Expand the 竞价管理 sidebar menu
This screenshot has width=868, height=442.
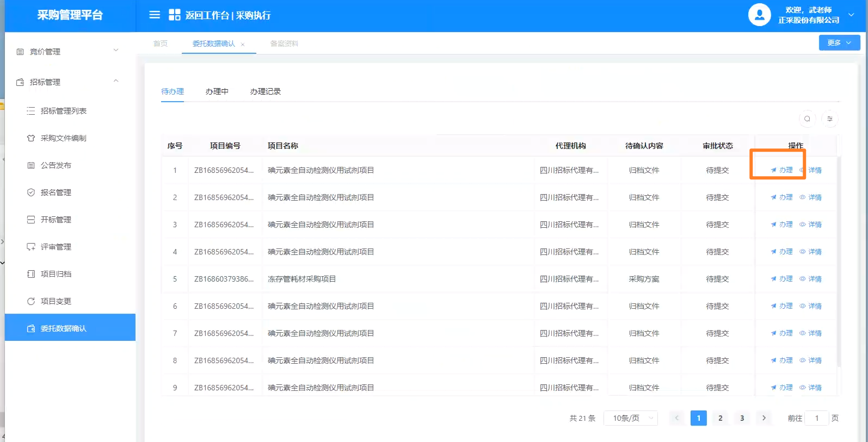tap(68, 52)
